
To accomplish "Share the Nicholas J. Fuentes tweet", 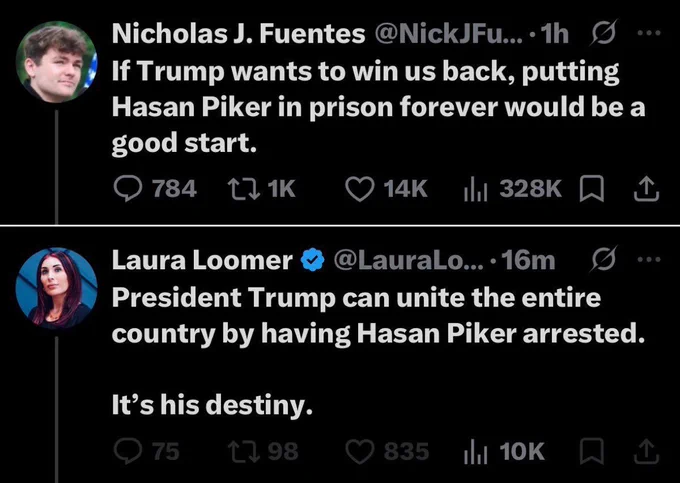I will click(x=647, y=189).
